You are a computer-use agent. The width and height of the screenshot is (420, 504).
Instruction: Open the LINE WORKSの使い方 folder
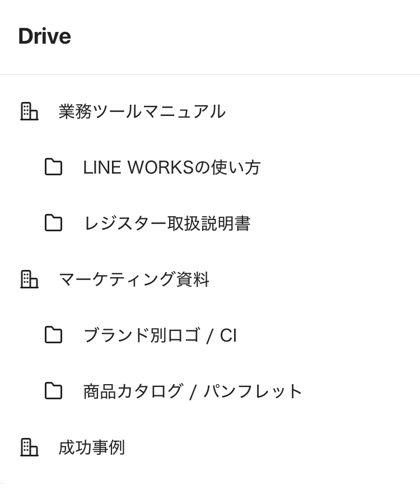[x=171, y=167]
